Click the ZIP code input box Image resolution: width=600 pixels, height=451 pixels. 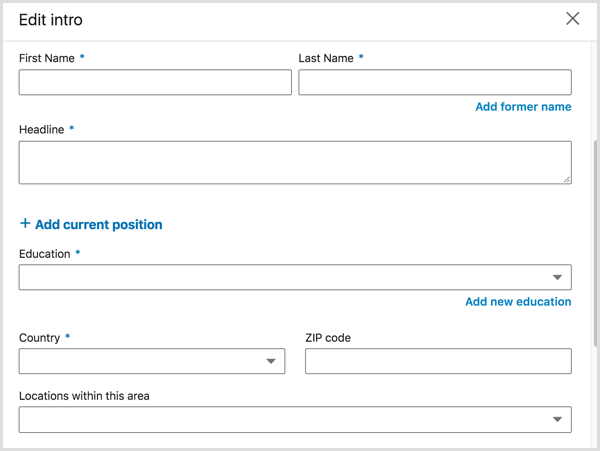[438, 361]
